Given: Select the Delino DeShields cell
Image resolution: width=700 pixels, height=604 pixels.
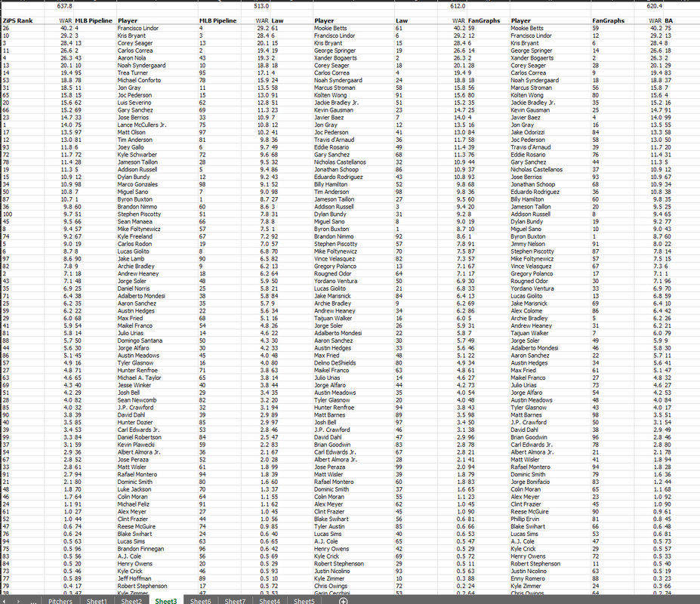Looking at the screenshot, I should [x=353, y=363].
